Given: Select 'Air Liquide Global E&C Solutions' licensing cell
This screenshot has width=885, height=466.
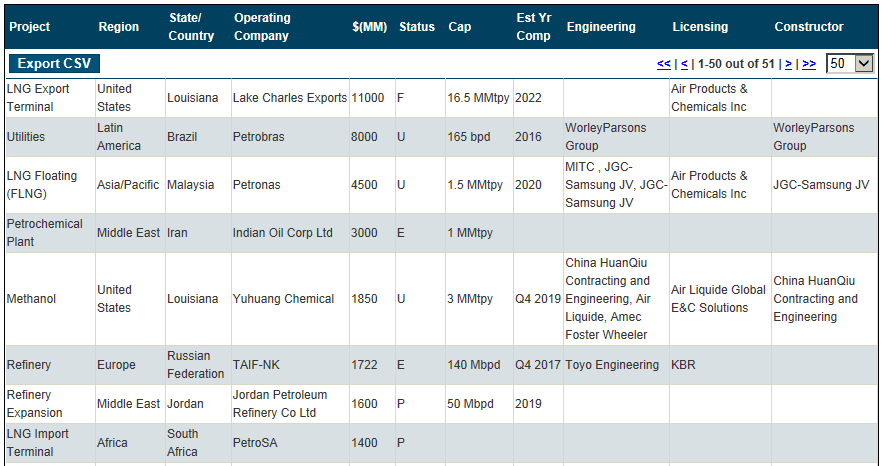Looking at the screenshot, I should point(720,298).
